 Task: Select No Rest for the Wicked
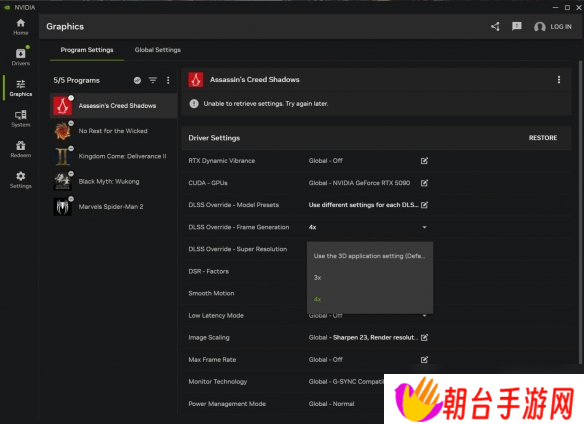pos(114,131)
